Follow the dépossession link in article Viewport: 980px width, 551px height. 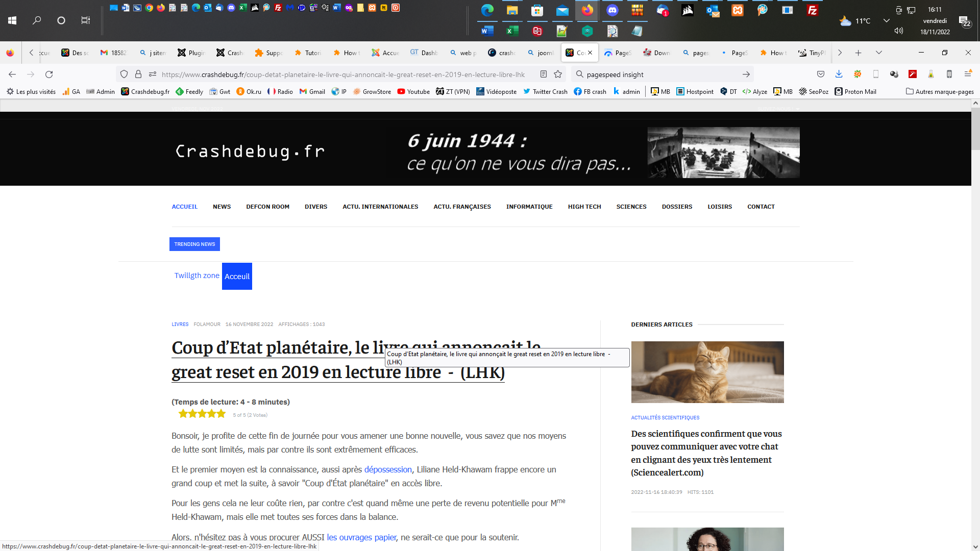(387, 469)
